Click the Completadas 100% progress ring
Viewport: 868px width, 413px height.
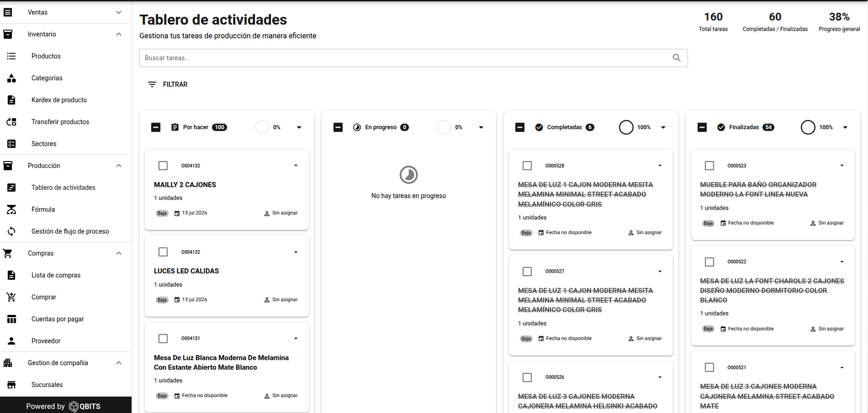(626, 127)
